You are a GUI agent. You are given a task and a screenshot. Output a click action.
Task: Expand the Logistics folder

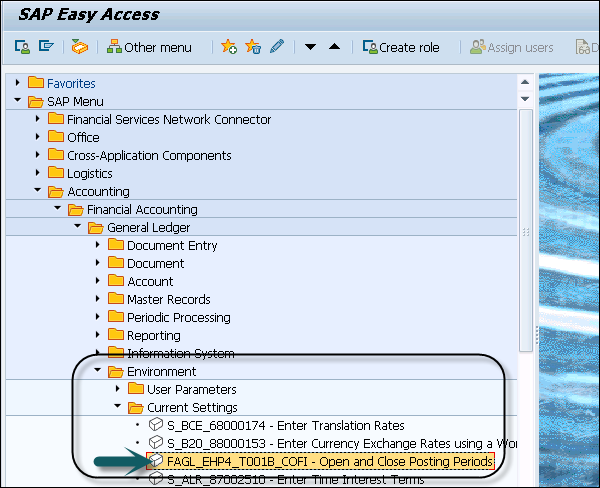pyautogui.click(x=37, y=173)
